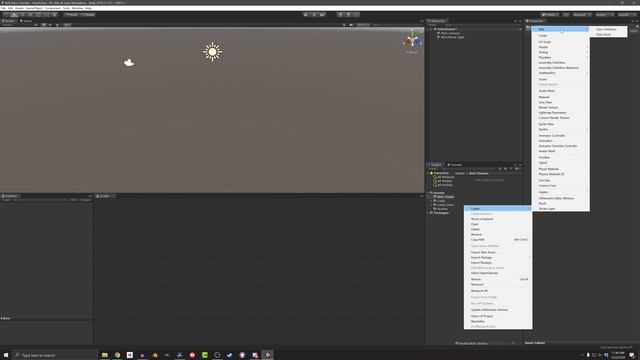Screen dimensions: 640x360
Task: Create a new Material
Action: [560, 97]
